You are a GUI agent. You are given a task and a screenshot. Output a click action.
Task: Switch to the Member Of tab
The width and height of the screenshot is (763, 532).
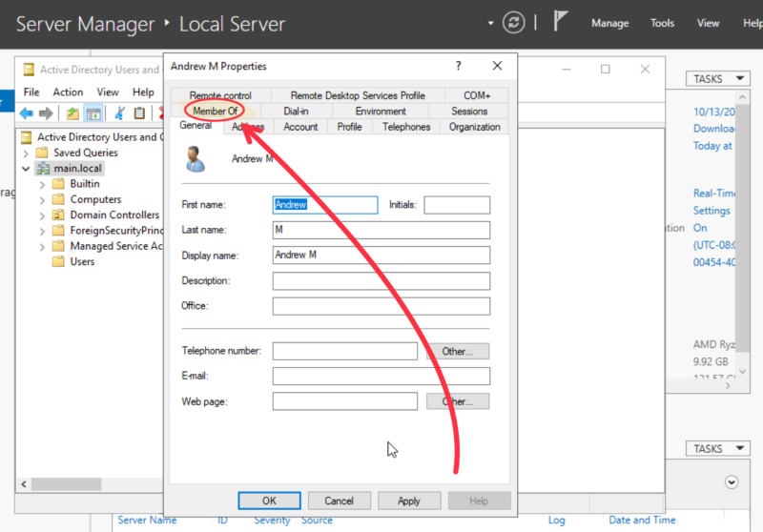coord(215,112)
